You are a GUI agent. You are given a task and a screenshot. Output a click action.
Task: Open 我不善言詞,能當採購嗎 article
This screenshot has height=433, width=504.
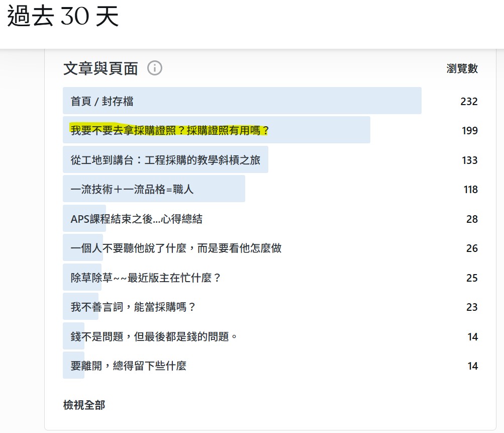click(x=133, y=307)
